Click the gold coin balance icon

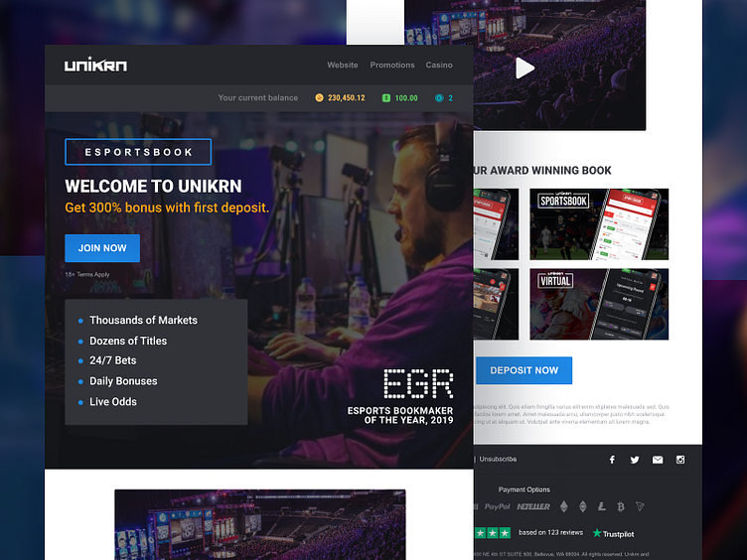[x=319, y=97]
